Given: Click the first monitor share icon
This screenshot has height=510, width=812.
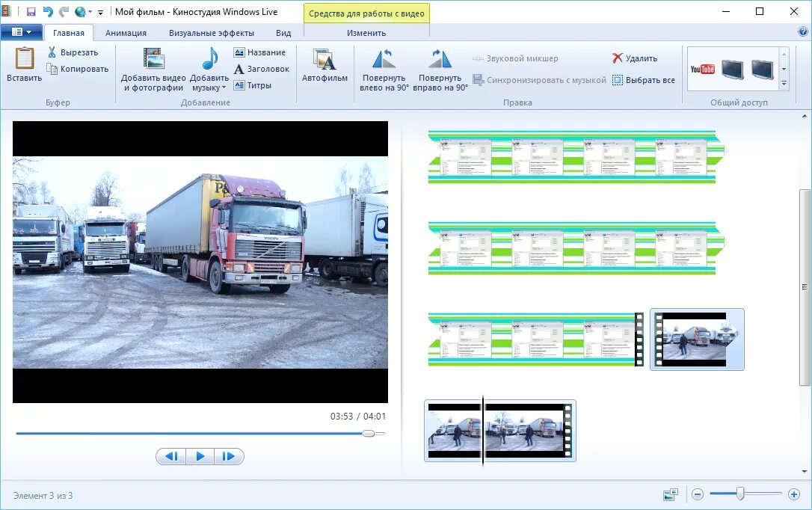Looking at the screenshot, I should 732,69.
